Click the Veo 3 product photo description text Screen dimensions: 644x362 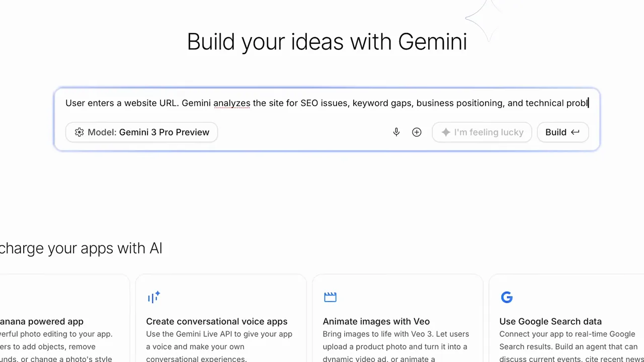396,346
